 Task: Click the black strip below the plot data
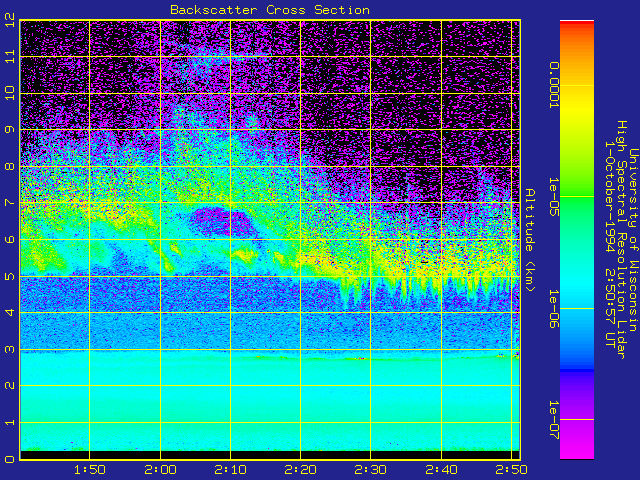coord(270,455)
